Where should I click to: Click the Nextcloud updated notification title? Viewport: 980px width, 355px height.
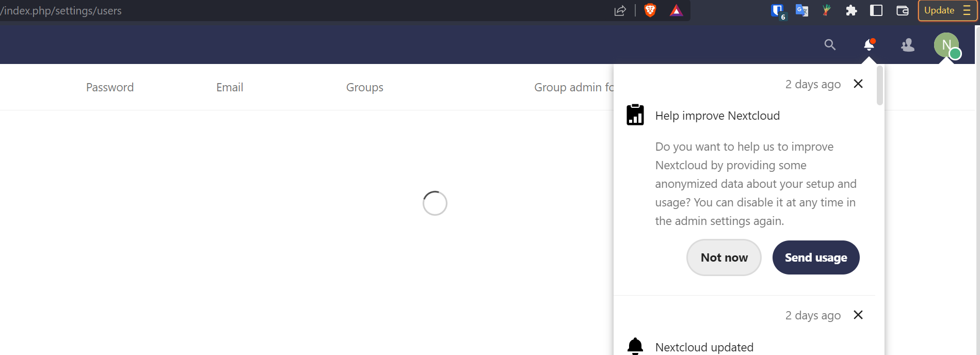(704, 347)
